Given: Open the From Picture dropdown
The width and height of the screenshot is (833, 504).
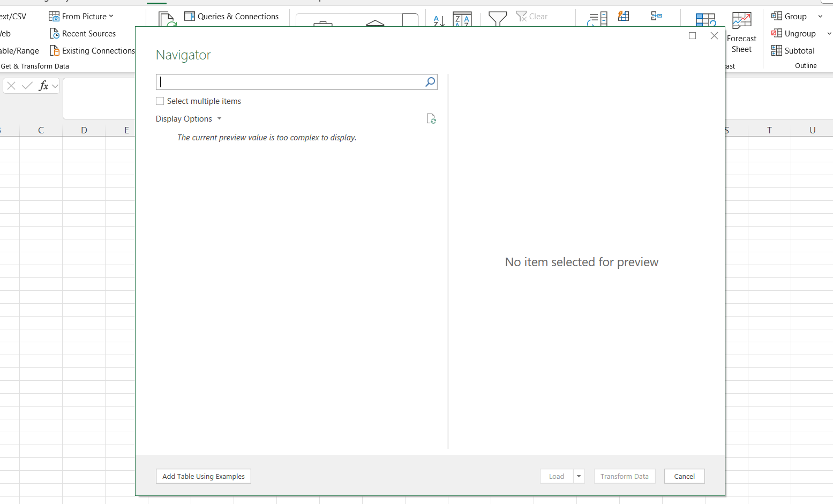Looking at the screenshot, I should (x=81, y=17).
